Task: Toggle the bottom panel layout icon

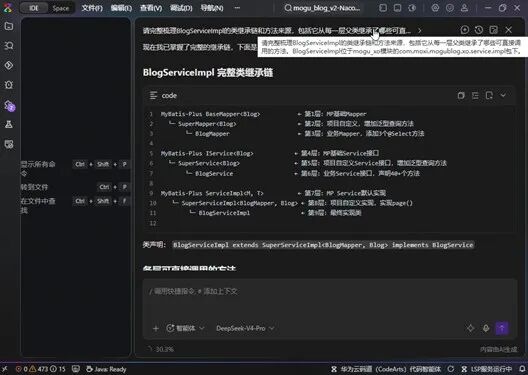Action: pos(397,8)
